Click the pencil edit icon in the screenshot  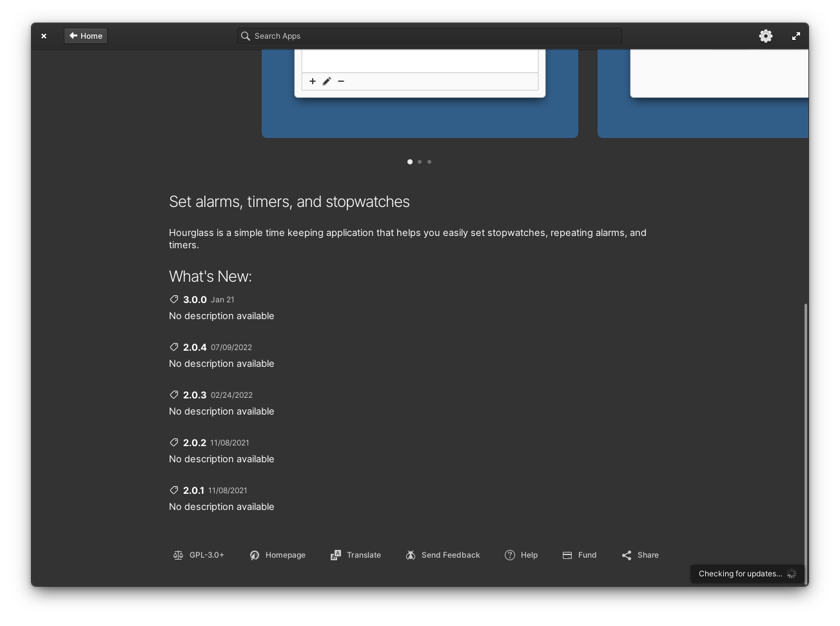point(327,81)
